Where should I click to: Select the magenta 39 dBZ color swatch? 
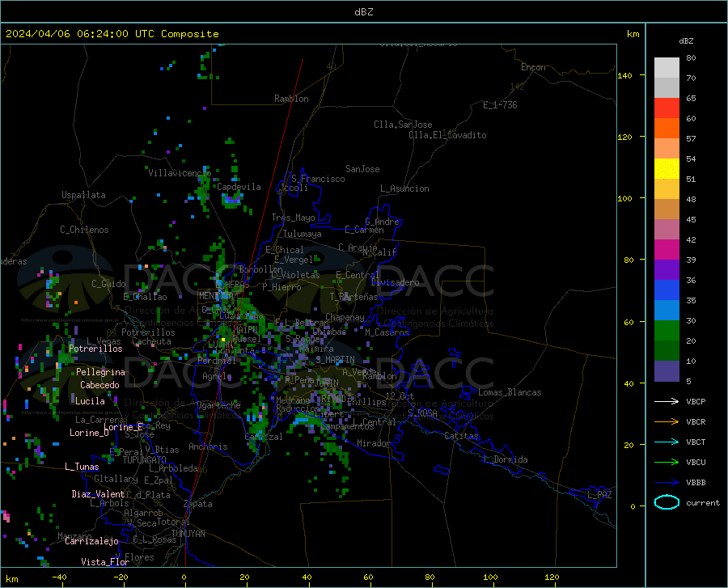tap(667, 250)
